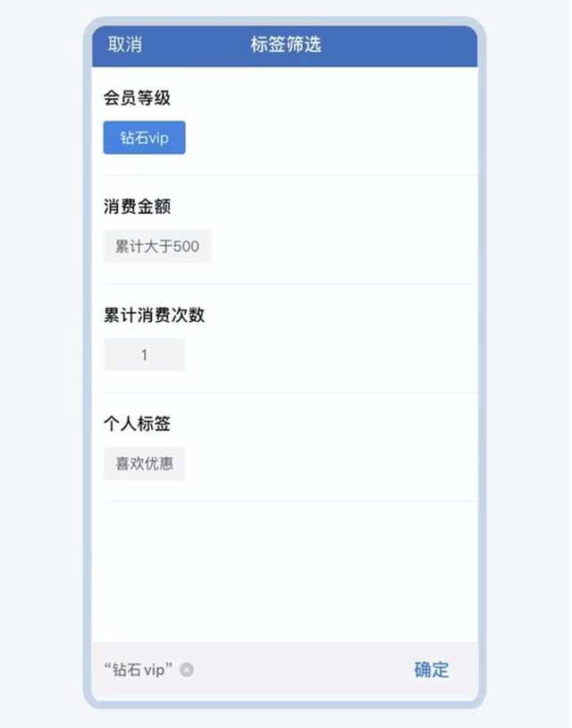Screen dimensions: 572x728
Task: Click the 标签筛选 page title
Action: coord(285,45)
